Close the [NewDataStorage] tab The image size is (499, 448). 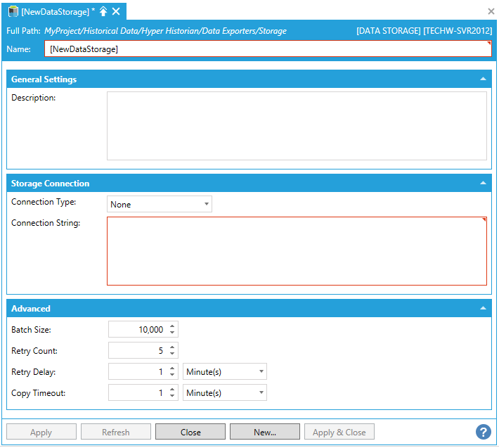(x=116, y=11)
